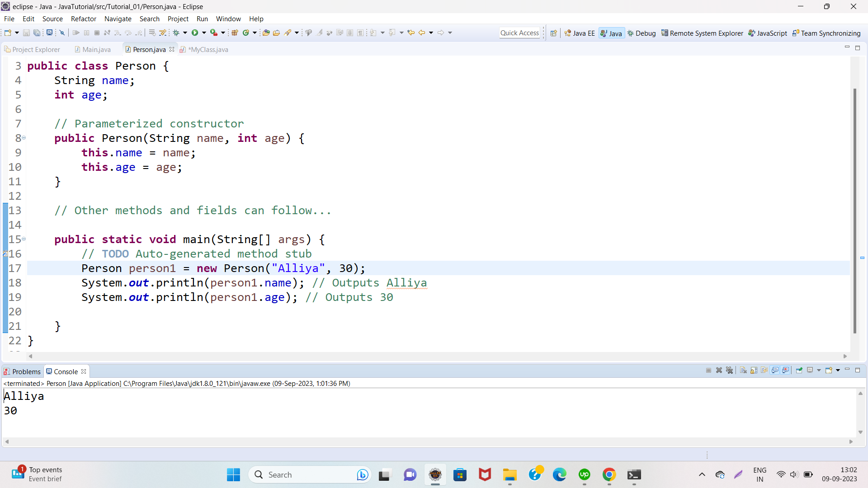Click Remove Launch X icon in console

tap(719, 371)
